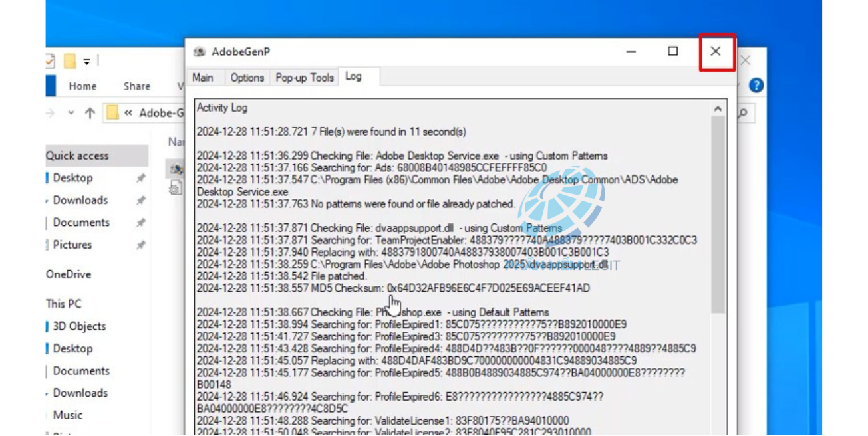Click 'Searching for: ProfileExpired5' log line

[441, 378]
